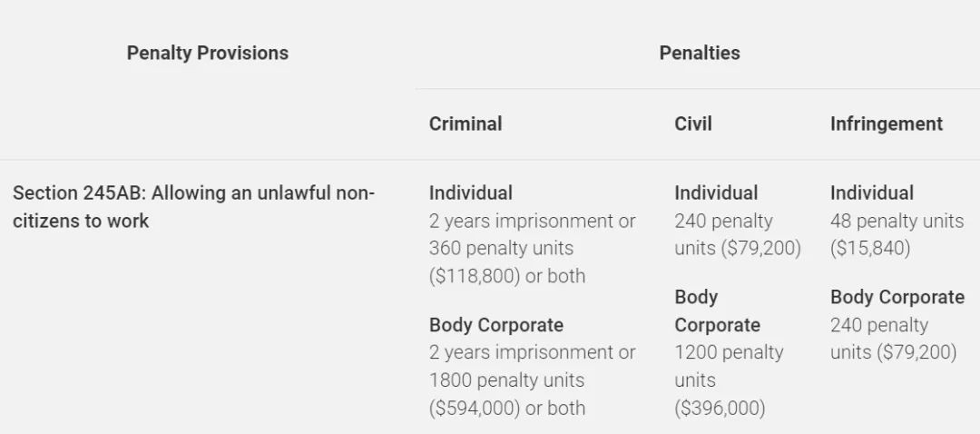Click Individual heading under Civil column
This screenshot has height=434, width=980.
pos(715,192)
